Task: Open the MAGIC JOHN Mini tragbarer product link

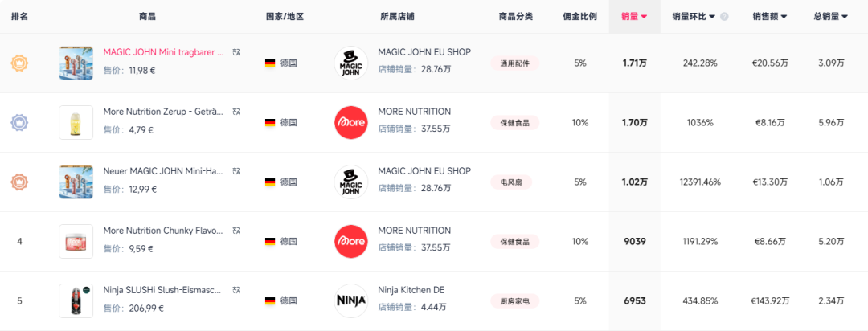Action: coord(164,52)
